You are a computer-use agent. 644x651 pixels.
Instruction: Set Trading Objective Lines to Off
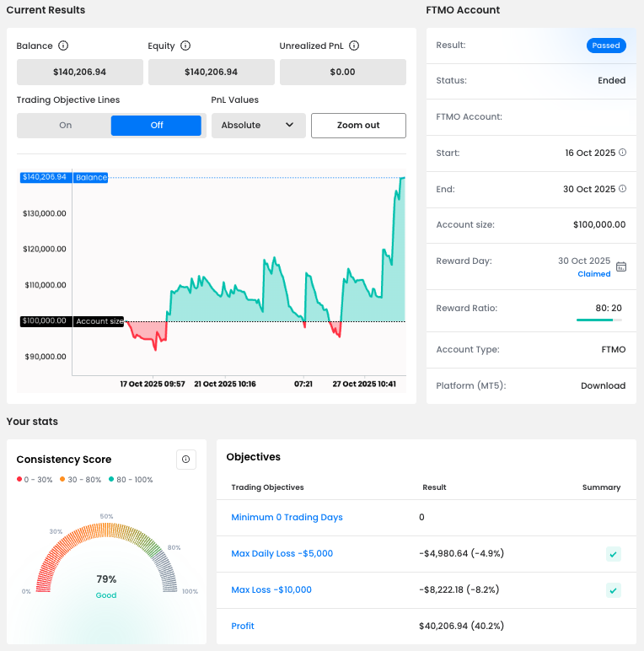156,126
